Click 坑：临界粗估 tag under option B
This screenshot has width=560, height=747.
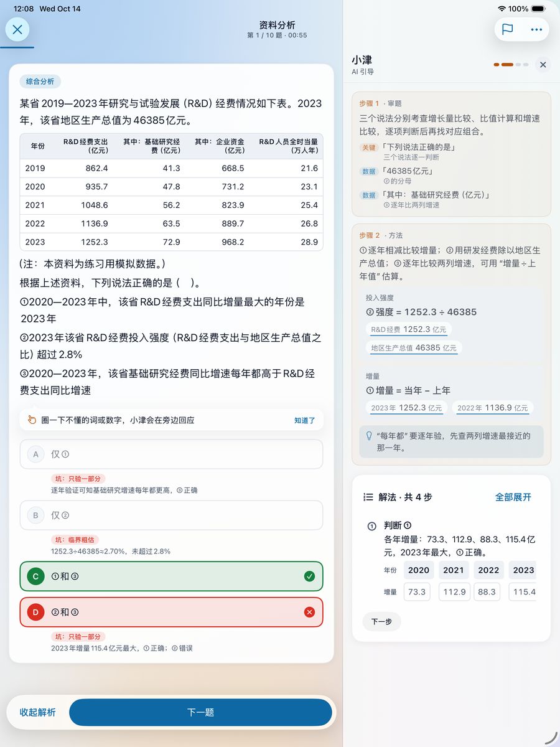point(76,540)
